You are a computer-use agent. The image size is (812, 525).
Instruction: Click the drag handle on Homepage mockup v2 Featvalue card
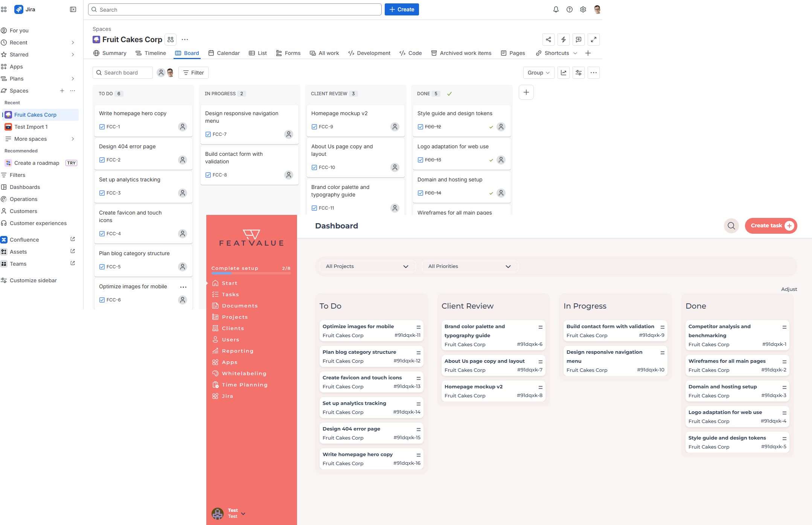(541, 387)
